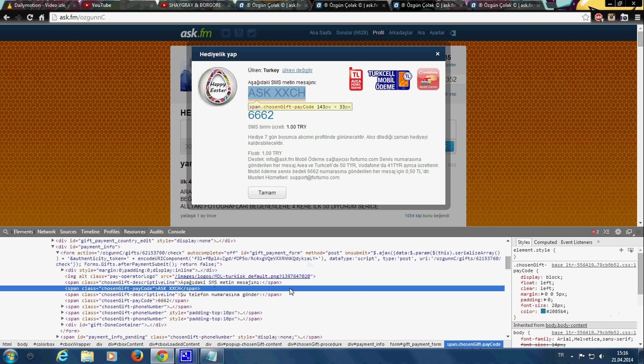Expand the gift_payment_country_edit div node
Screen dimensions: 644x364
53,241
